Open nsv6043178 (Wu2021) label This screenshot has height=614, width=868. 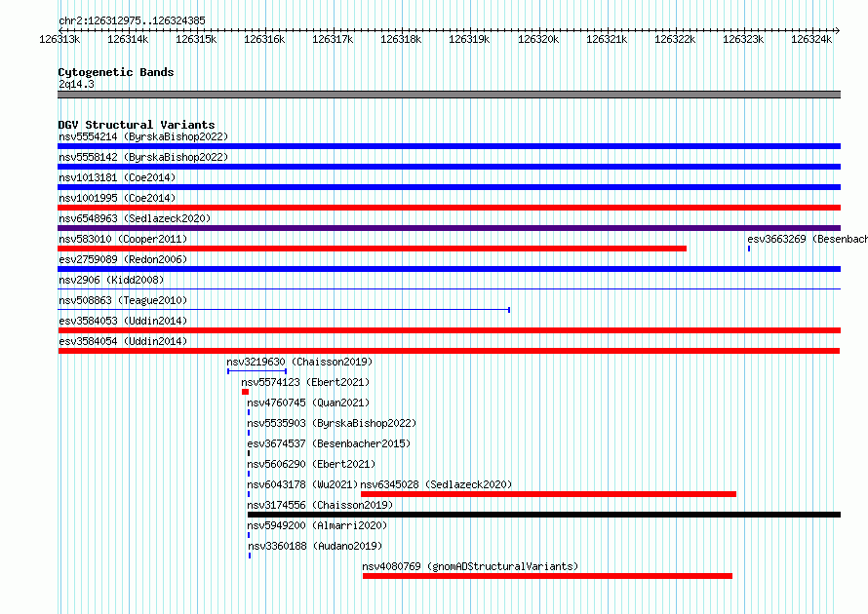click(302, 484)
